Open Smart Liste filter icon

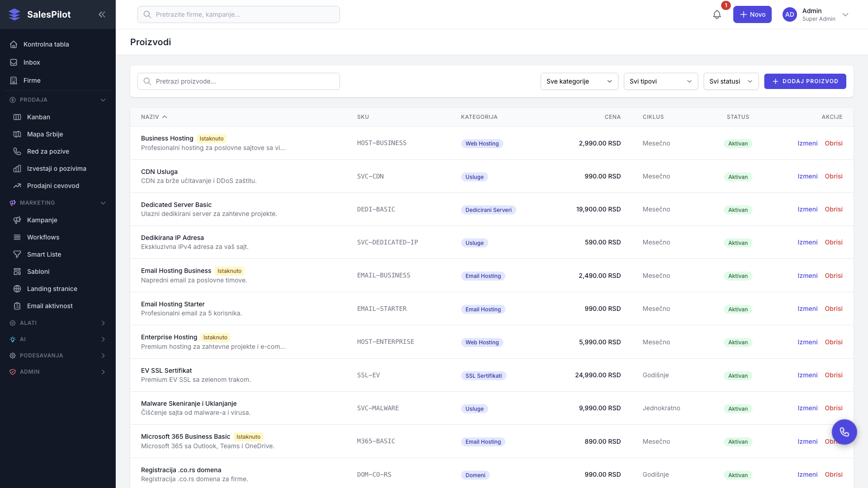pyautogui.click(x=17, y=254)
